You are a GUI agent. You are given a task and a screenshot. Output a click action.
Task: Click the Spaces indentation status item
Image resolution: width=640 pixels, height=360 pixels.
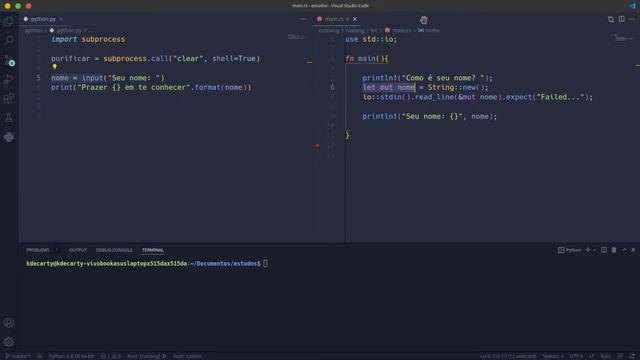553,356
